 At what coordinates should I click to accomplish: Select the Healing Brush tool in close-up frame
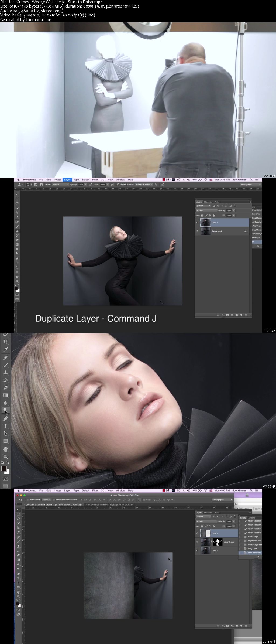coord(5,358)
